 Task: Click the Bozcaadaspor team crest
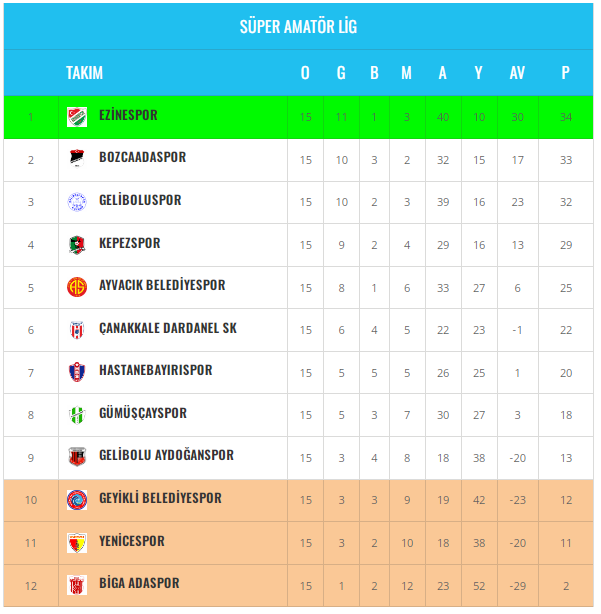point(77,158)
